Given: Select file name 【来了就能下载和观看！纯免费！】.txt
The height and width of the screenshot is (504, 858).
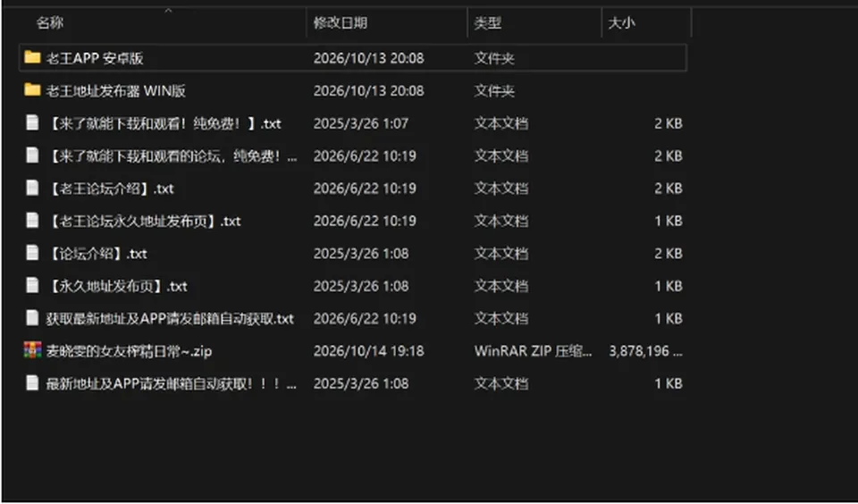Looking at the screenshot, I should 164,123.
